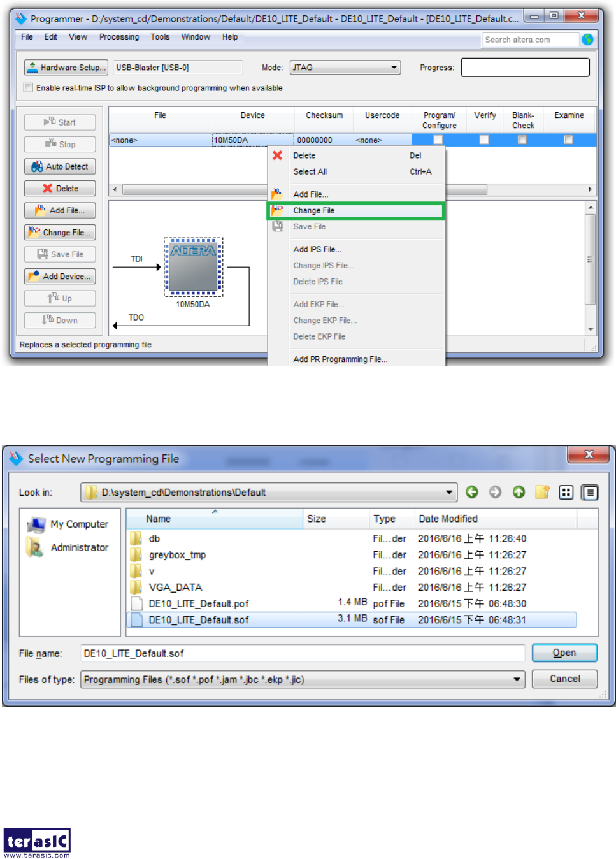The width and height of the screenshot is (616, 859).
Task: Click the green Back arrow in file dialog
Action: coord(471,492)
